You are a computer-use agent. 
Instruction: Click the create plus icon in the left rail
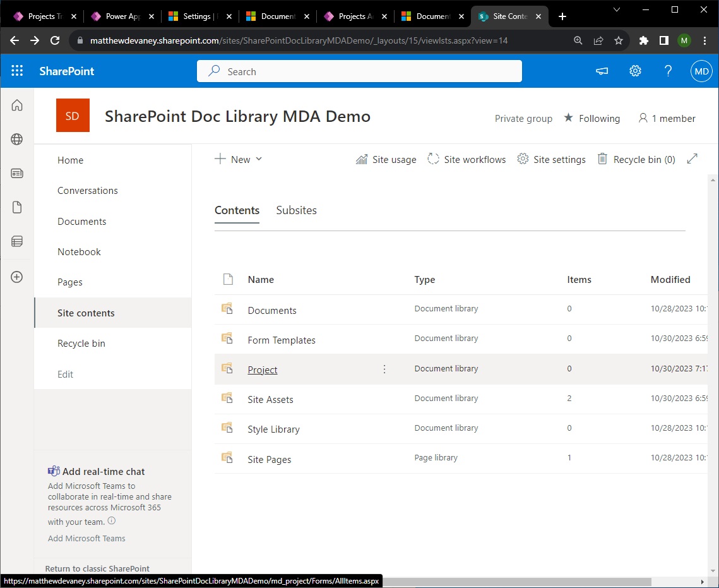[16, 276]
